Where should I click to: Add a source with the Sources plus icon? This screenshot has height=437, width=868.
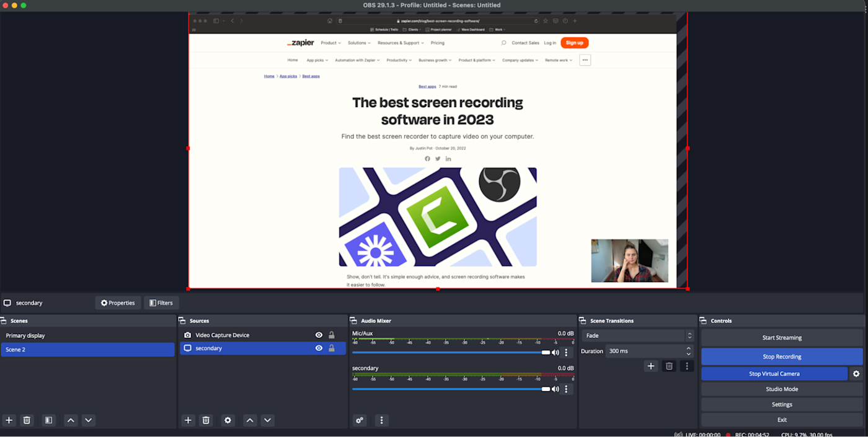click(x=188, y=420)
